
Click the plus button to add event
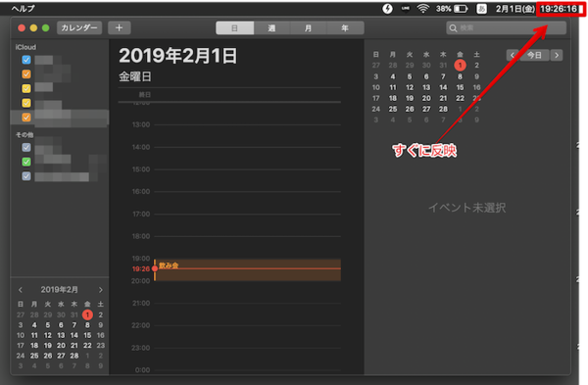pyautogui.click(x=119, y=27)
